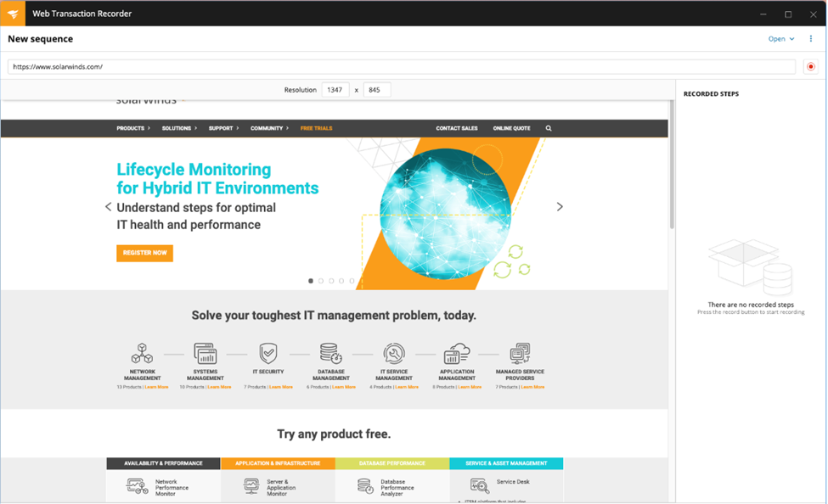Image resolution: width=828 pixels, height=504 pixels.
Task: Click Learn More under Database Management
Action: click(x=344, y=387)
